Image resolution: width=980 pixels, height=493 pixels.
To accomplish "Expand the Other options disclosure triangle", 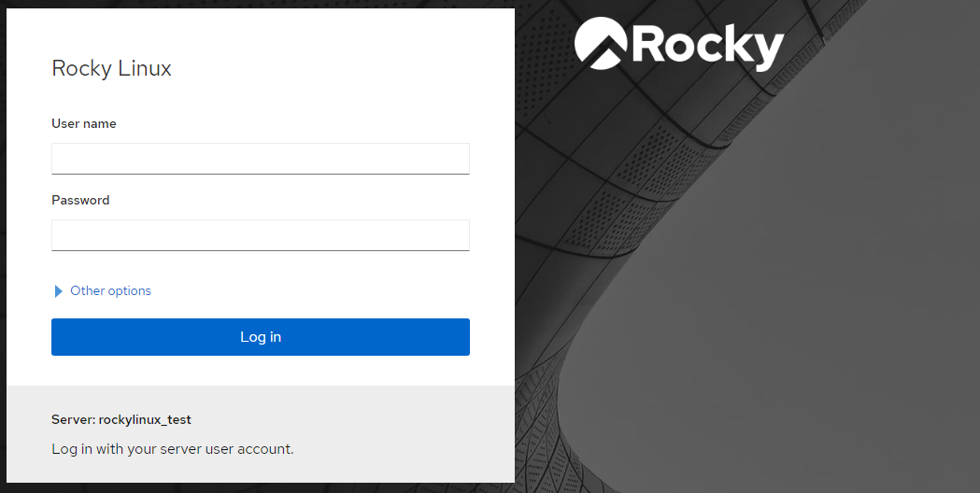I will (x=58, y=291).
